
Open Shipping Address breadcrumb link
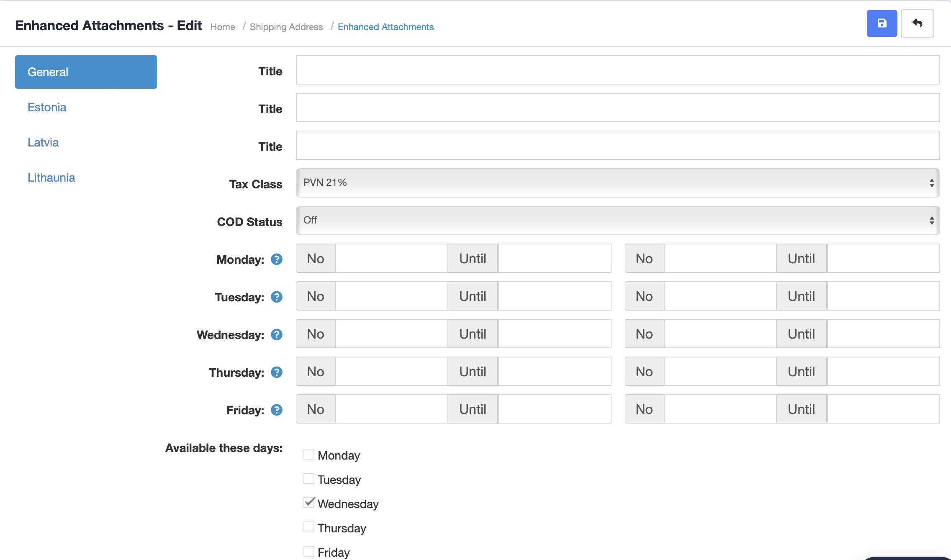(286, 27)
